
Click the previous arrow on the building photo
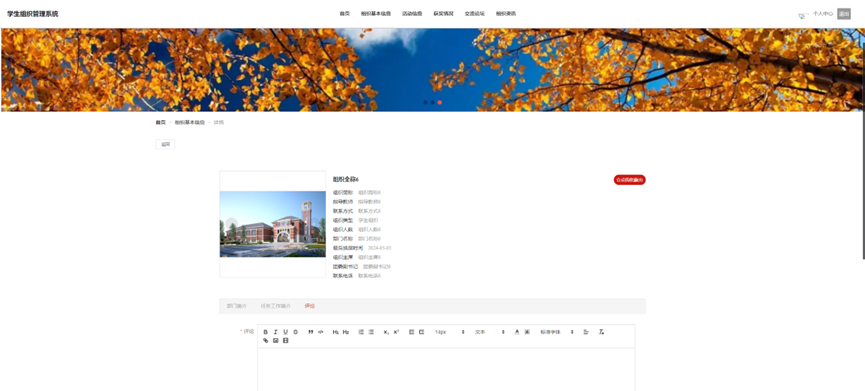[x=232, y=224]
